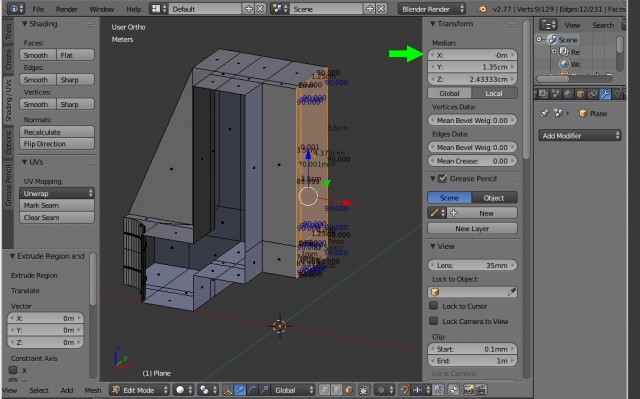Open the Add Modifier dropdown
The width and height of the screenshot is (640, 399).
tap(580, 135)
